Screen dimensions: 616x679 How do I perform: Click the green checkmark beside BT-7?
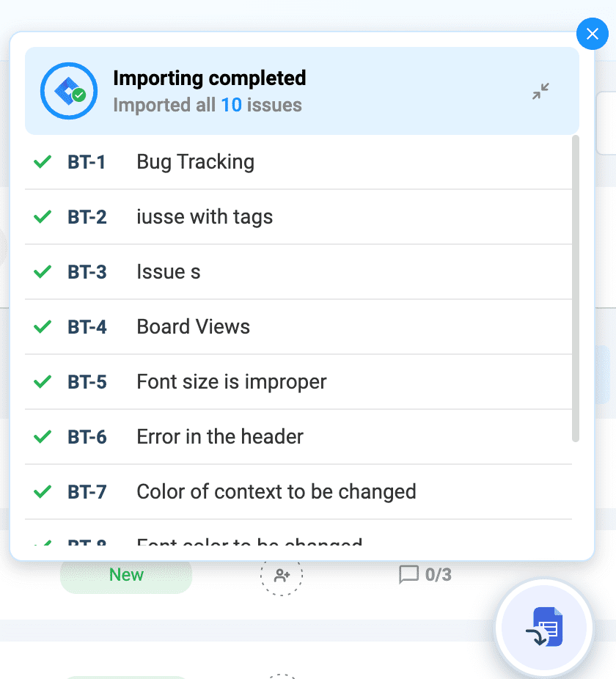pos(43,492)
